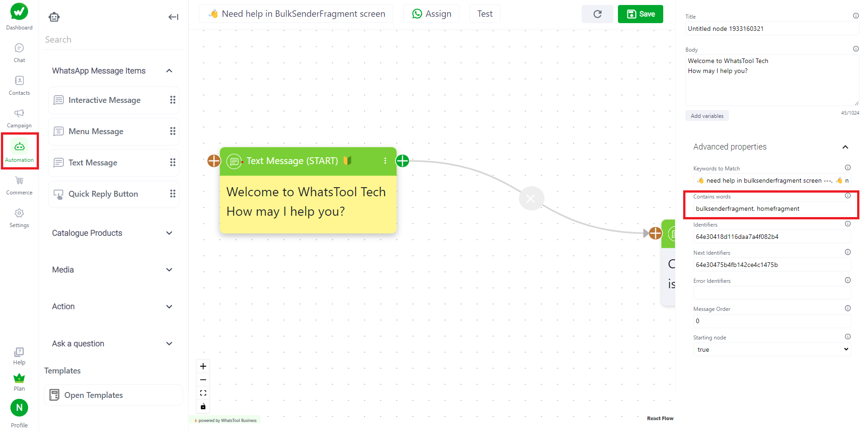Click the Keywords to Match field

pos(772,180)
